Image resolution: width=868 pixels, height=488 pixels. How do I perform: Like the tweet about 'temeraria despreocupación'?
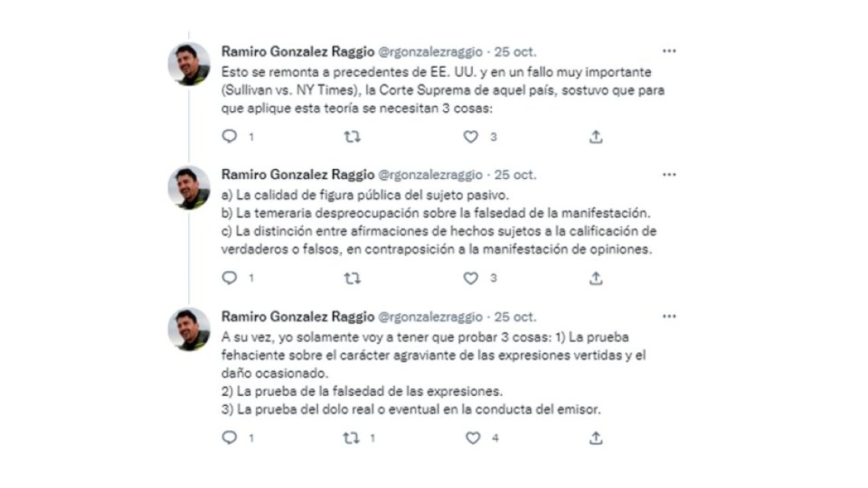click(471, 279)
